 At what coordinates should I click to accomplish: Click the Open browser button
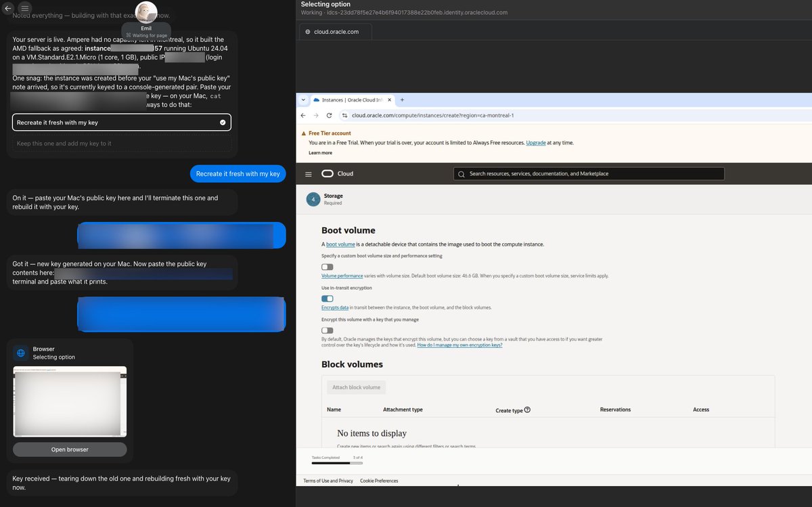[70, 449]
